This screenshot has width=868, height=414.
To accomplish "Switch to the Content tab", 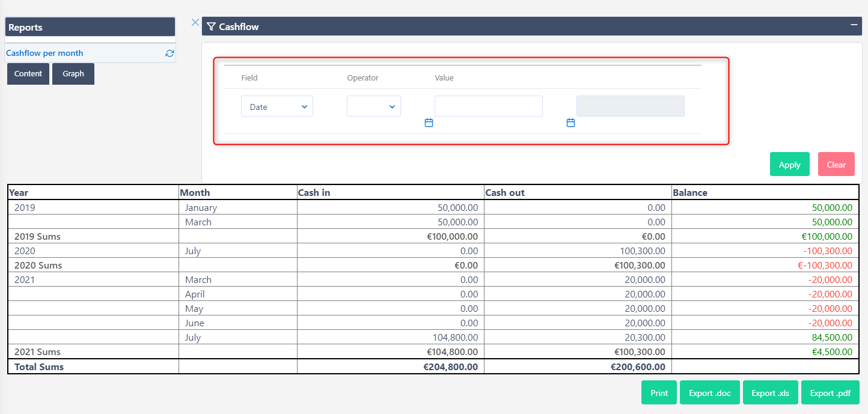I will pos(28,74).
